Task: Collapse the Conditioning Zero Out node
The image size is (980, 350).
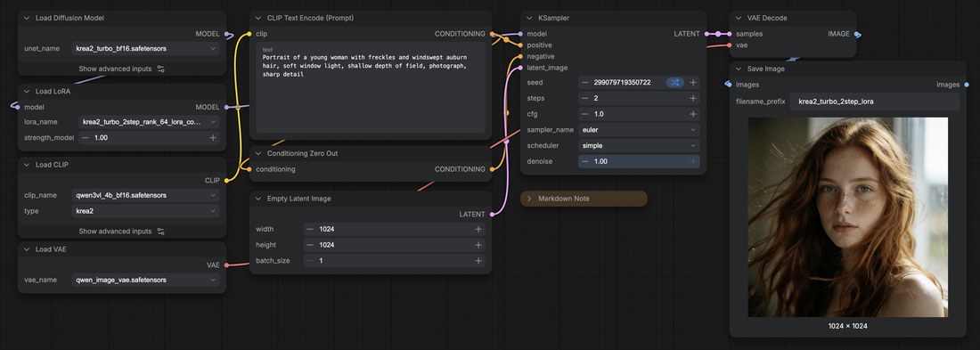Action: [x=258, y=153]
